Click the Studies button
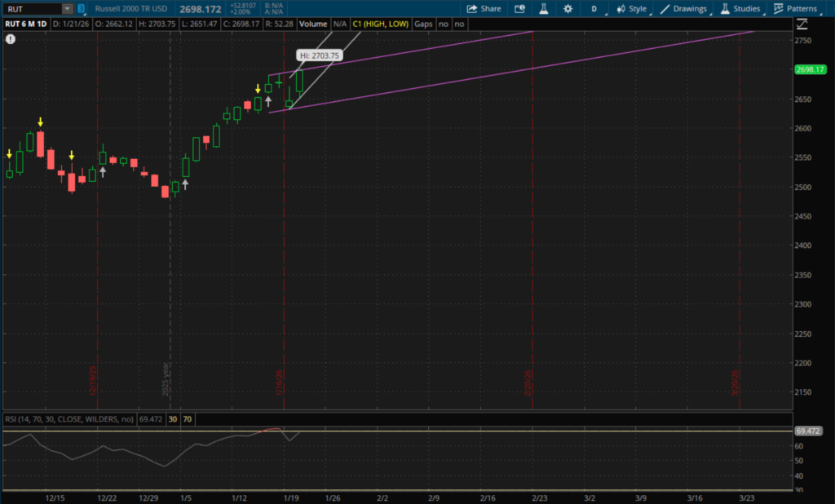Viewport: 835px width, 504px height. [740, 9]
